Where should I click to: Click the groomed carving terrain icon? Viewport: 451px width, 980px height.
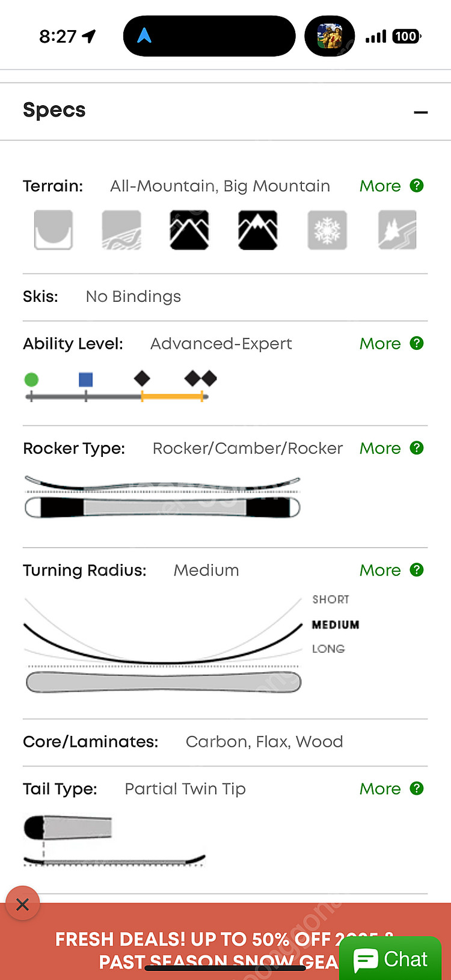121,230
